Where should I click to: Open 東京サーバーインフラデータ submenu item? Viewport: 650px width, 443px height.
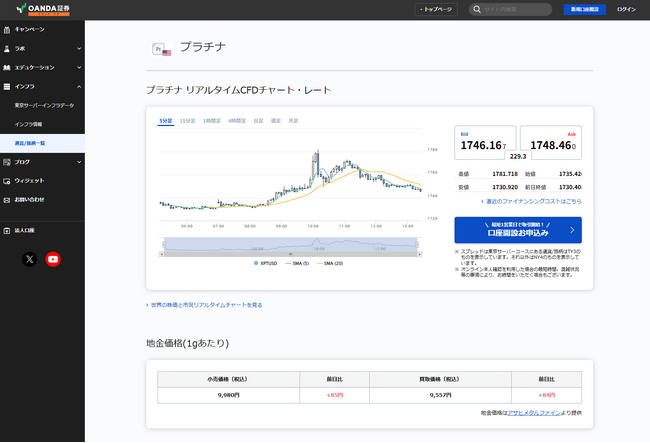[42, 106]
